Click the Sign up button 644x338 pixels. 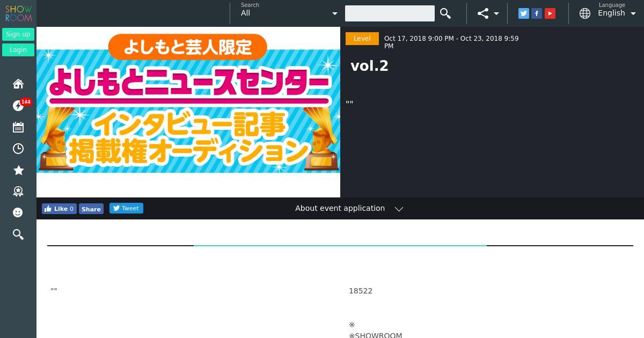pos(18,34)
